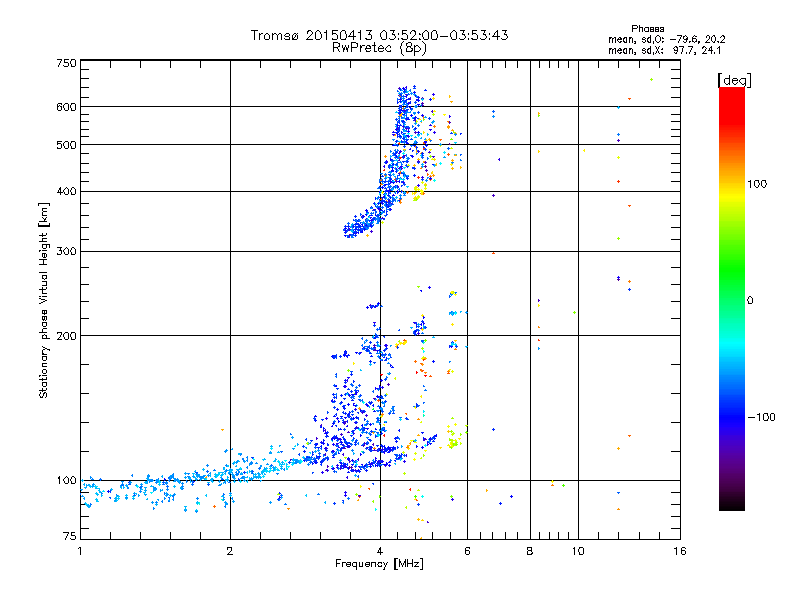
Task: Click the 'Frequency [MHz]' x-axis label
Action: 379,564
